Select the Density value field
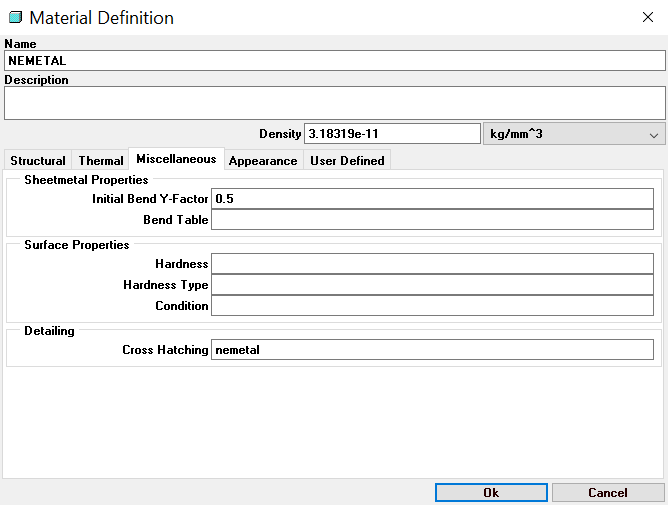The height and width of the screenshot is (506, 668). point(392,134)
